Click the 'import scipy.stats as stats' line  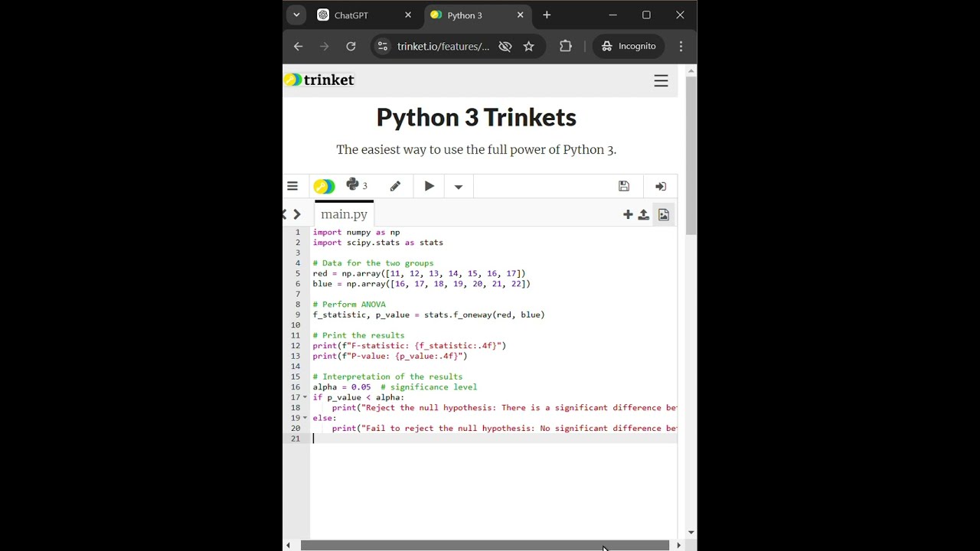(x=377, y=243)
